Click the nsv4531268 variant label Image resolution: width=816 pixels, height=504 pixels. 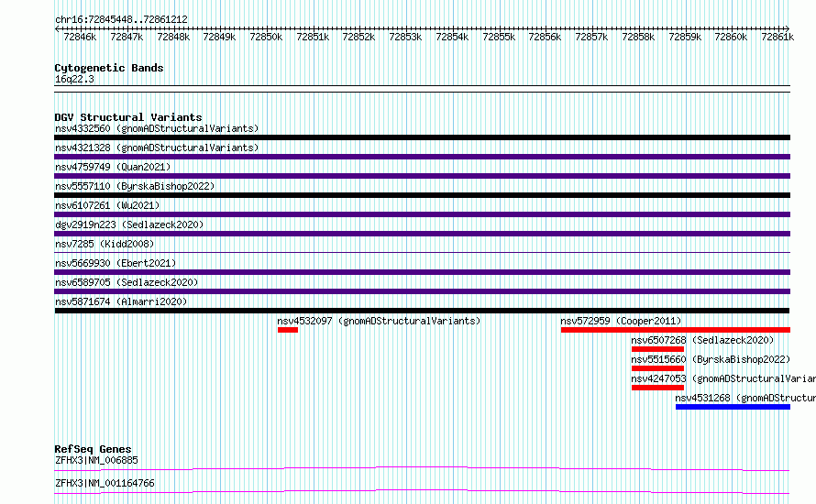[745, 398]
